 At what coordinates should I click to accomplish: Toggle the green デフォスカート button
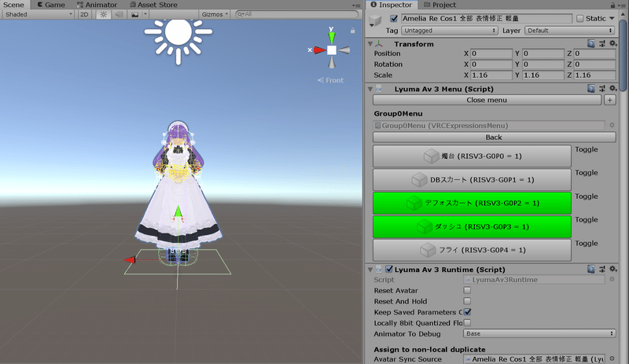pyautogui.click(x=472, y=203)
